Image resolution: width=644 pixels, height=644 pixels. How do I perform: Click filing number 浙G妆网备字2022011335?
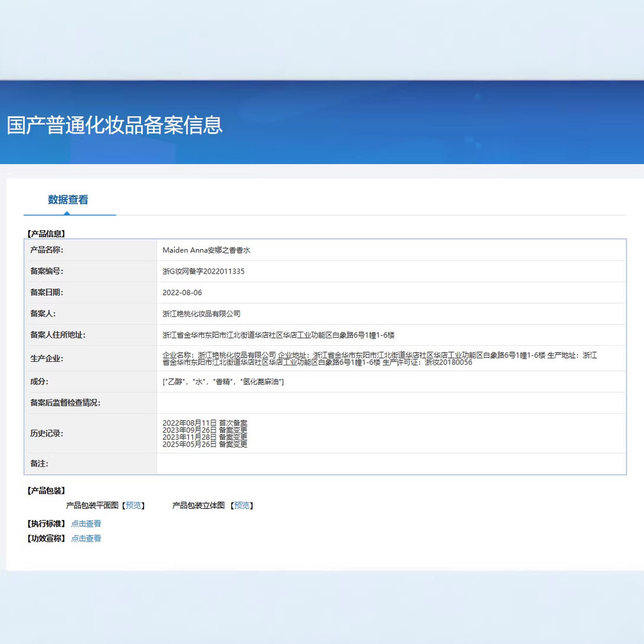pos(203,271)
